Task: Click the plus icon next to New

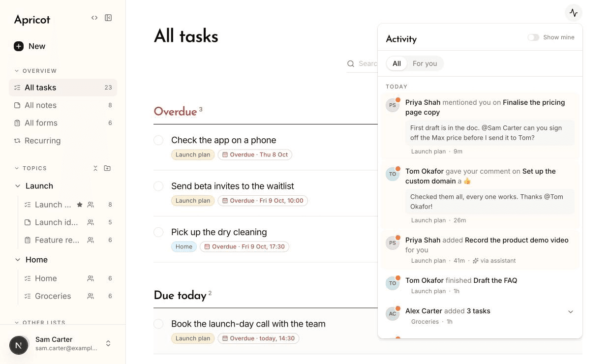Action: coord(19,46)
